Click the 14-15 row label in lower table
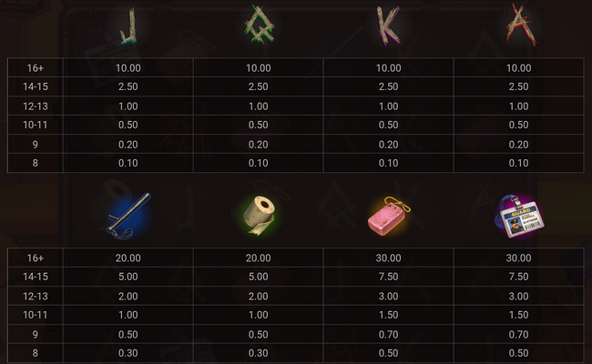Screen dimensions: 592x364 click(x=36, y=277)
